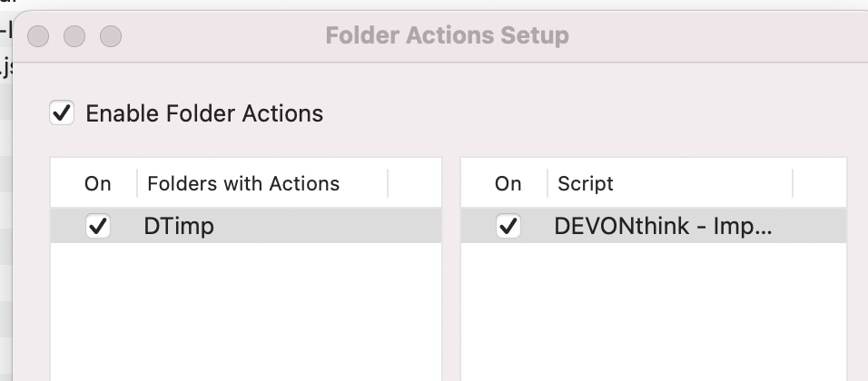The width and height of the screenshot is (868, 381).
Task: Zoom the Folder Actions Setup window
Action: (111, 36)
